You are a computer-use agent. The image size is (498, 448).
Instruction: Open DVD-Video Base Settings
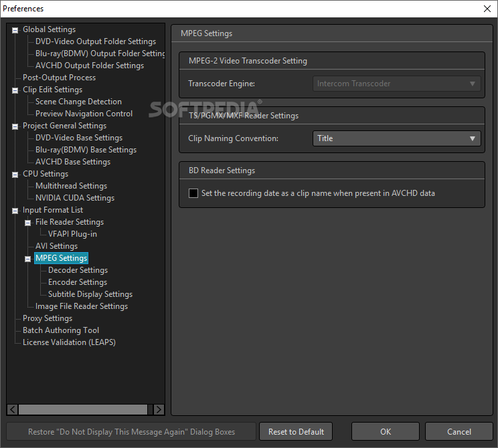(79, 138)
